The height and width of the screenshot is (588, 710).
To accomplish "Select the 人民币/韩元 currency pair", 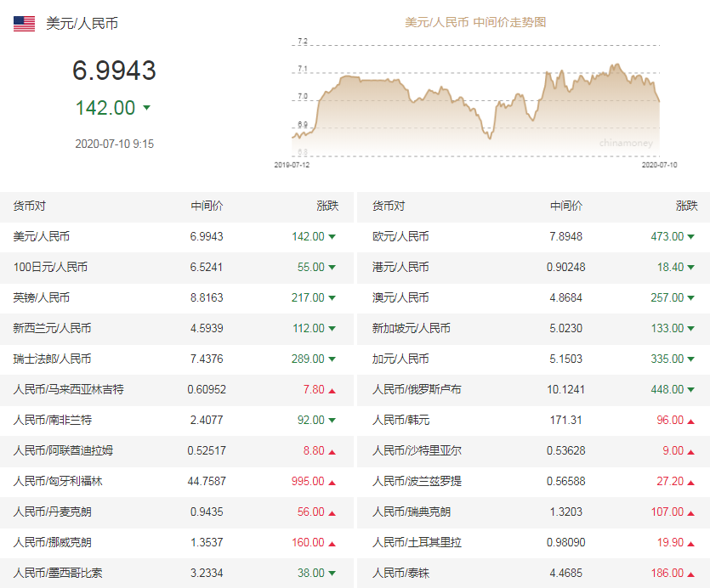I will click(x=400, y=420).
